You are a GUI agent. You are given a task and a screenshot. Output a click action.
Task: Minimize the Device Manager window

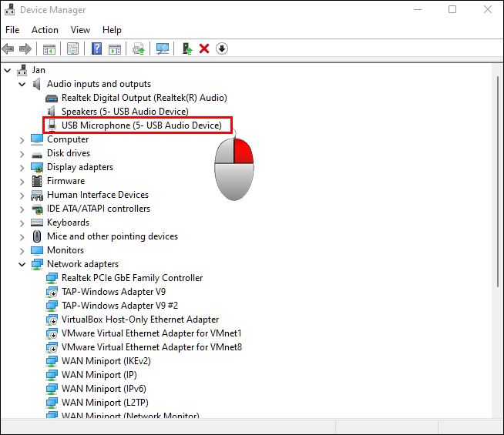[x=418, y=9]
